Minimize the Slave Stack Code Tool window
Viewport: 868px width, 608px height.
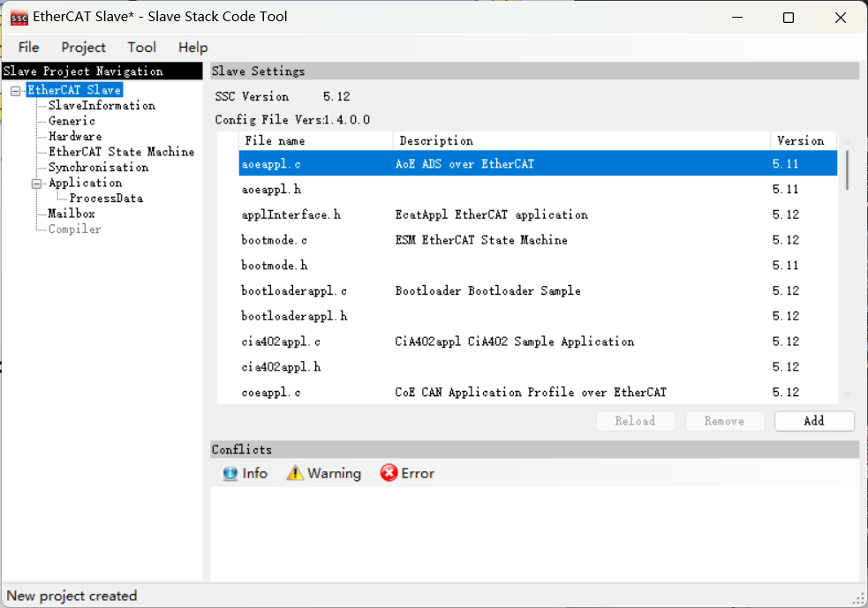(x=736, y=18)
